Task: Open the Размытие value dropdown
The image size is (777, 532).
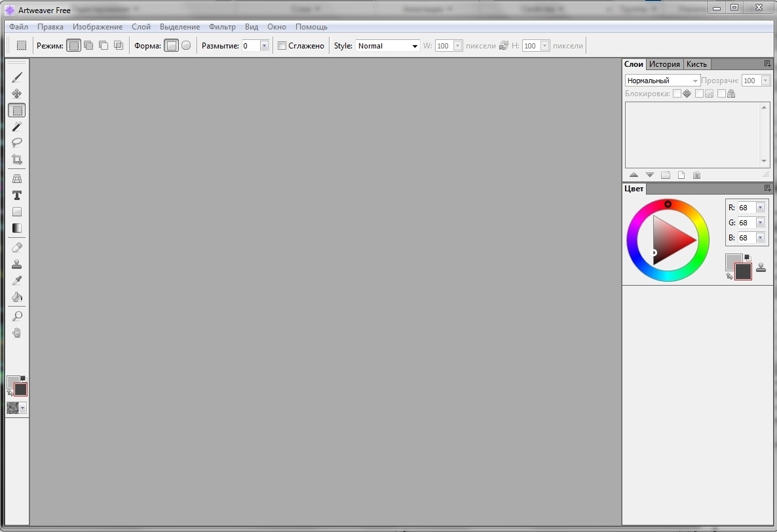Action: point(264,45)
